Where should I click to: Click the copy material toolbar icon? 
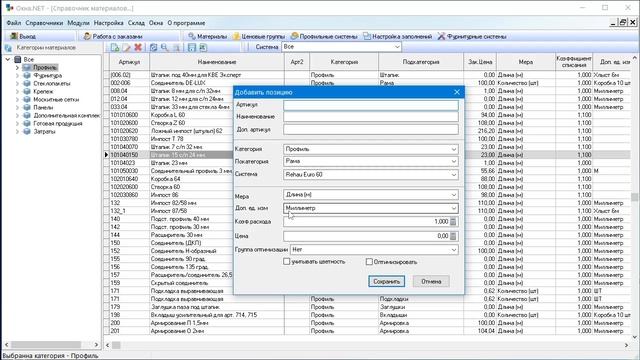click(x=153, y=47)
